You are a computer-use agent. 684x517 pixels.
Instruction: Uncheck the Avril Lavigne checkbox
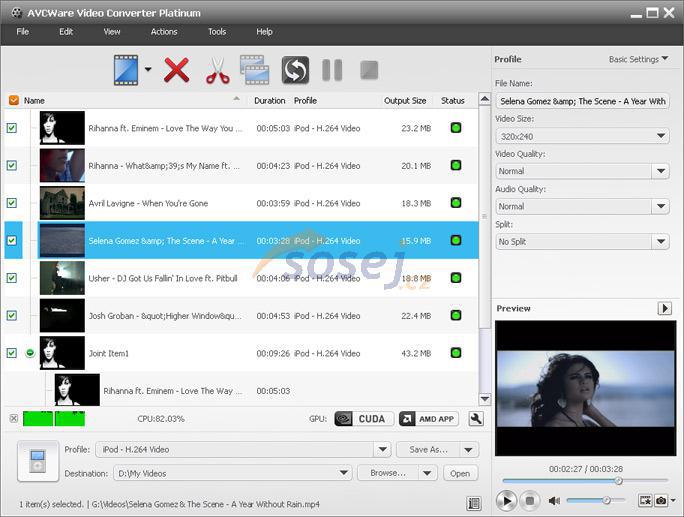click(12, 203)
